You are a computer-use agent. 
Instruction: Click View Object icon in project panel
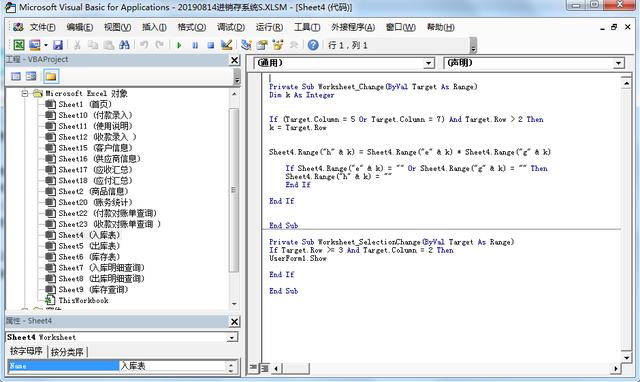click(31, 76)
